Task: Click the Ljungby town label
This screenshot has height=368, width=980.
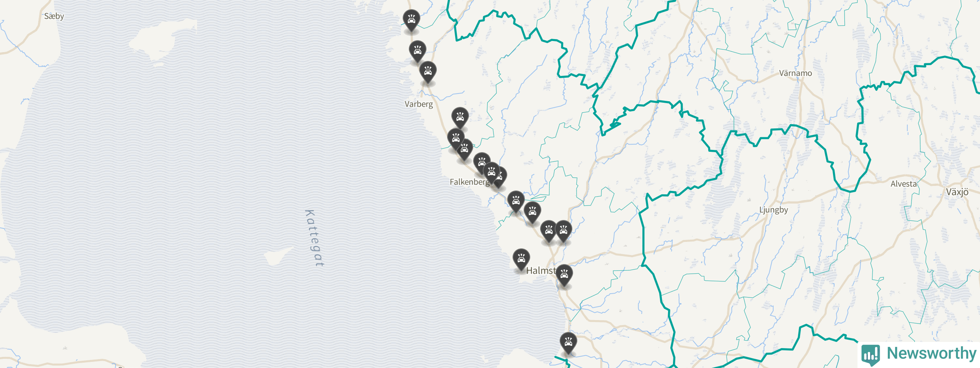Action: click(774, 210)
